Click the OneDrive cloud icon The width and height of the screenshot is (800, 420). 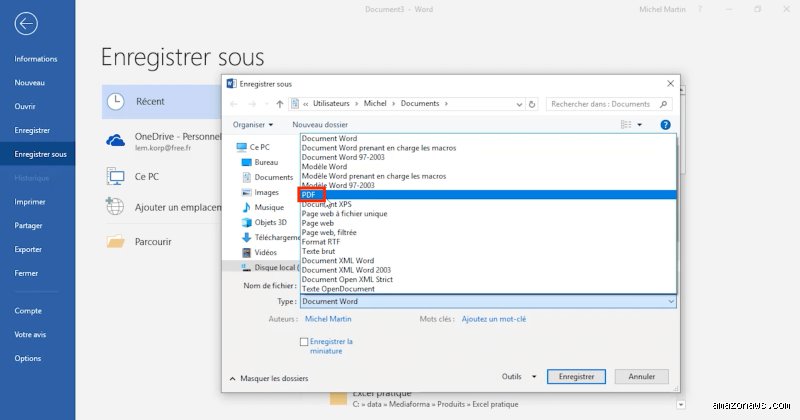[x=115, y=140]
